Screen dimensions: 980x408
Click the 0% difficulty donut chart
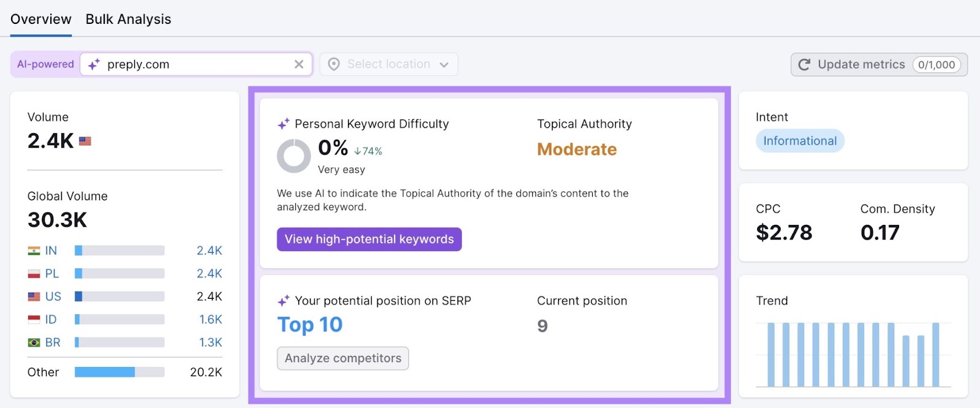pyautogui.click(x=294, y=156)
